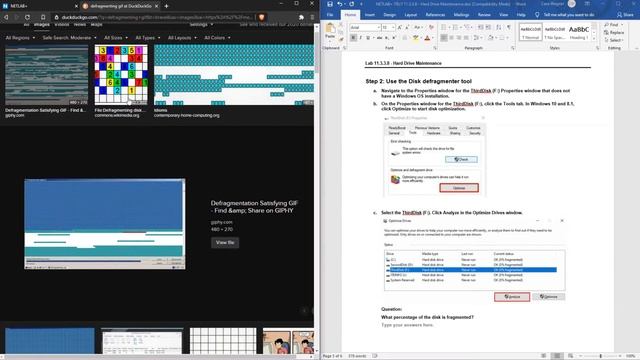Toggle Underline formatting
Image resolution: width=640 pixels, height=360 pixels.
(x=368, y=38)
